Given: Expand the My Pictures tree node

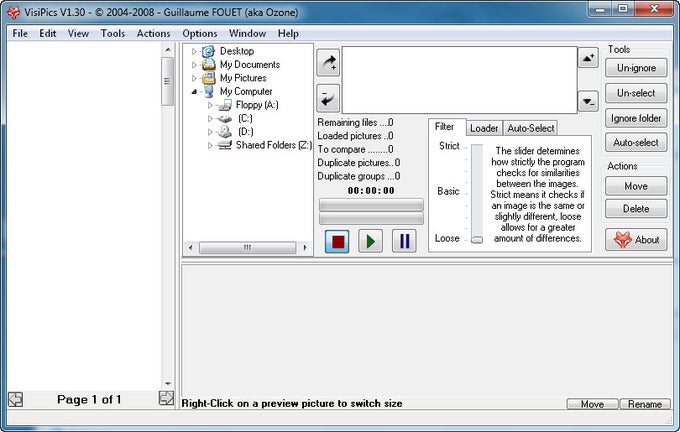Looking at the screenshot, I should pos(194,78).
